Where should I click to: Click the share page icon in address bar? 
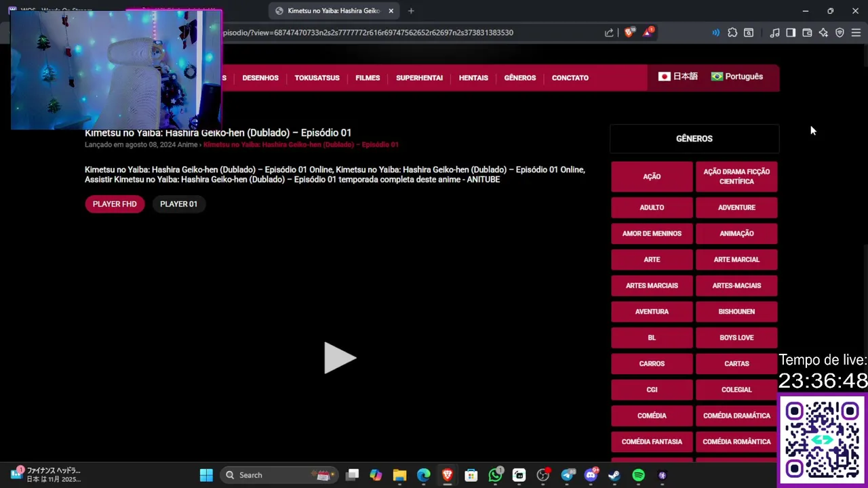609,33
